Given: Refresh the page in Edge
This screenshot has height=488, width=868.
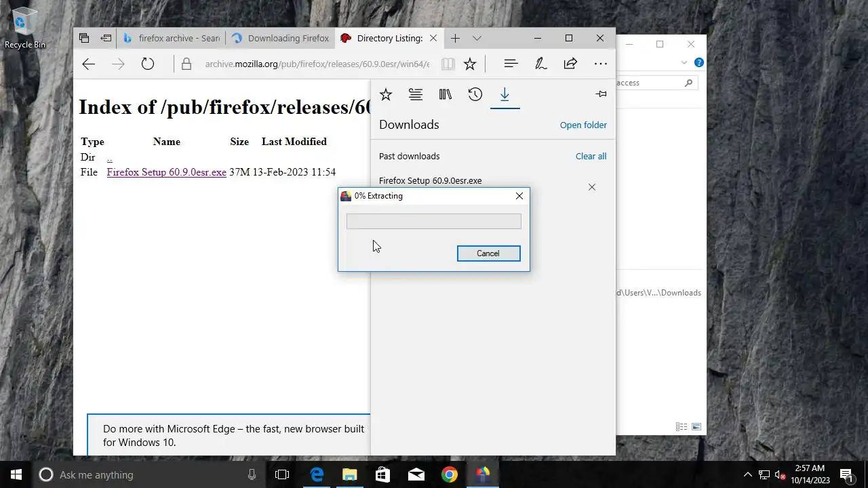Looking at the screenshot, I should tap(148, 64).
